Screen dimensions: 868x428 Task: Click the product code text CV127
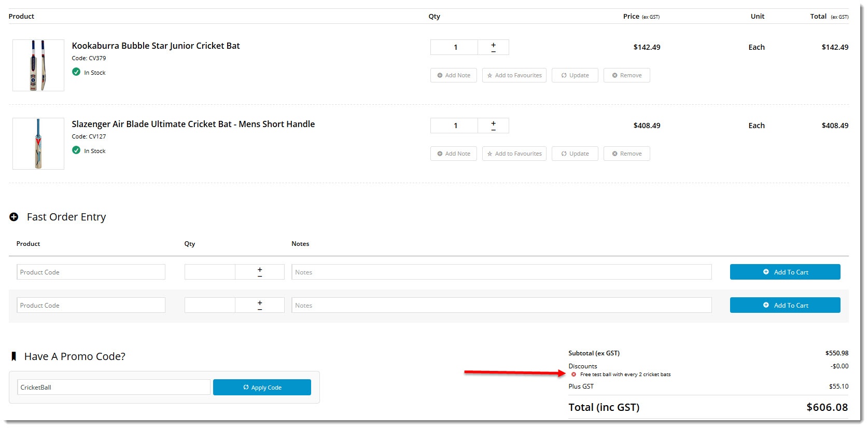(x=97, y=136)
